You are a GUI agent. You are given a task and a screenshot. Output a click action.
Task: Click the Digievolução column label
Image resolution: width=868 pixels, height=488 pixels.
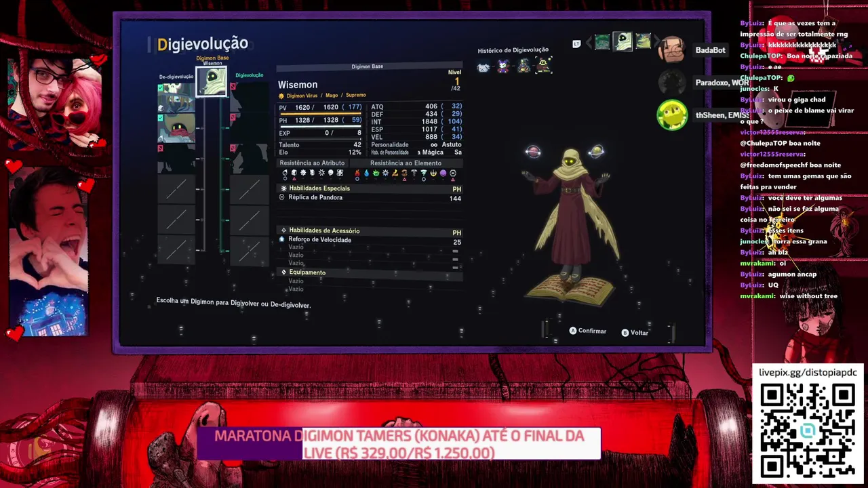(249, 75)
